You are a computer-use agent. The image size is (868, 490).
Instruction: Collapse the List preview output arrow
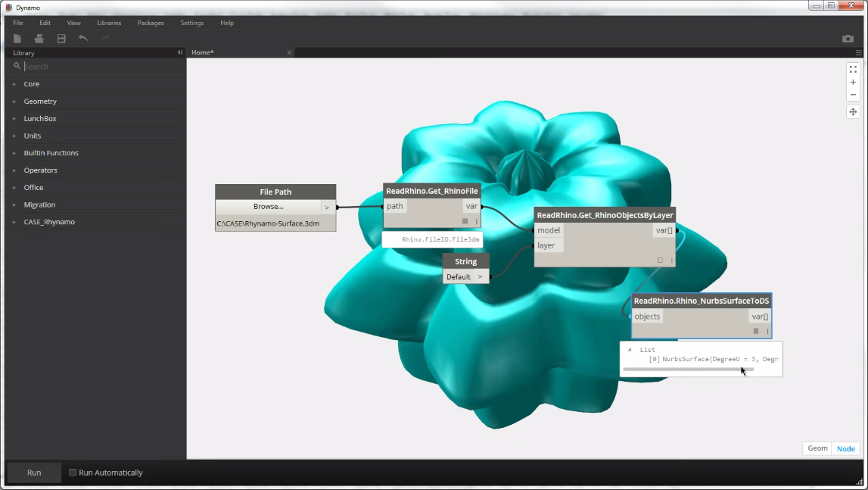tap(630, 350)
